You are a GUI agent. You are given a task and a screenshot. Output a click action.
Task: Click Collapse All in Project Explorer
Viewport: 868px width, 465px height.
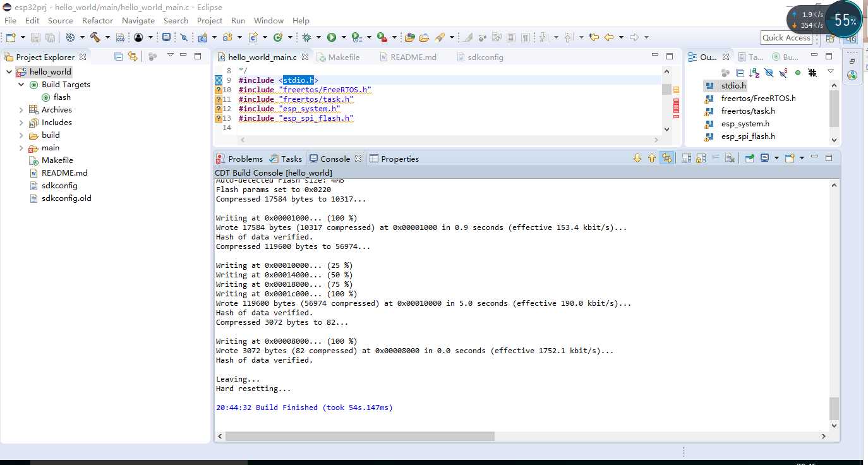coord(118,56)
